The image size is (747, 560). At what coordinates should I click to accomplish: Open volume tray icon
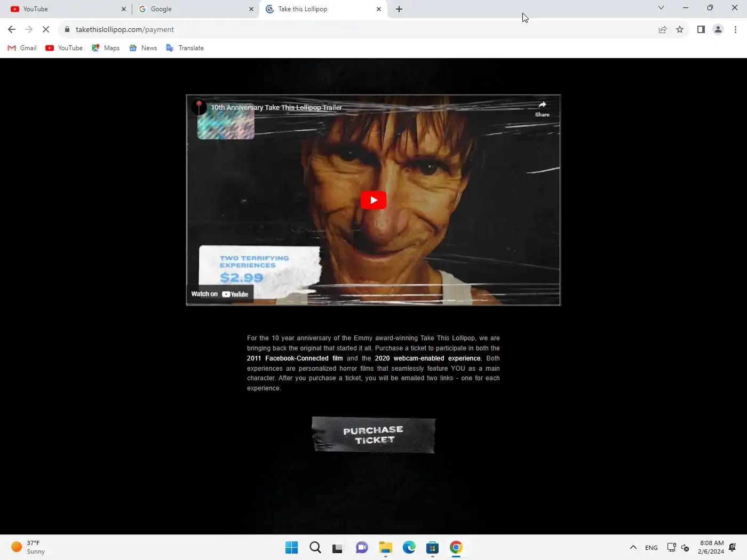click(x=685, y=548)
